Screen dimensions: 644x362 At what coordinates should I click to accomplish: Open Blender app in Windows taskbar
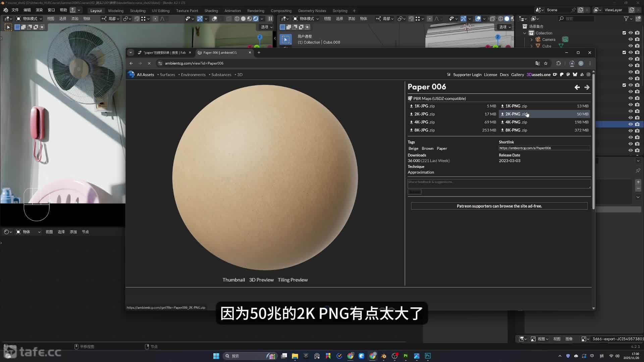click(383, 356)
